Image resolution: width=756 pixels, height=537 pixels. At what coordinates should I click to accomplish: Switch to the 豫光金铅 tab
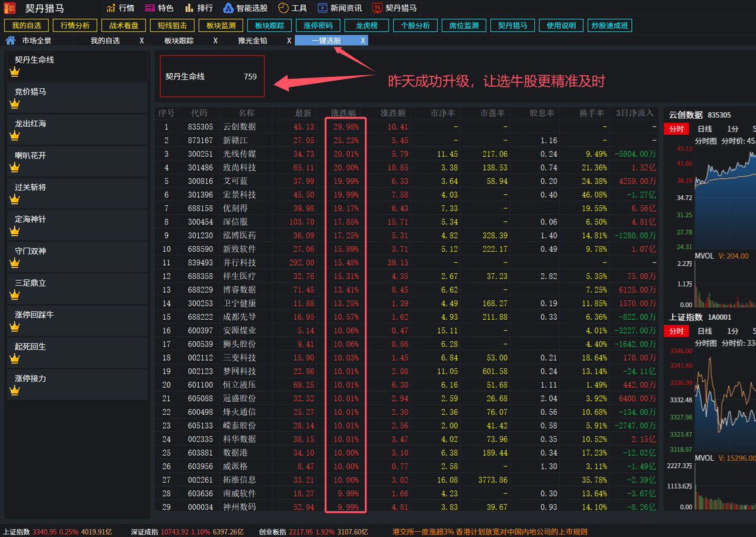click(252, 40)
